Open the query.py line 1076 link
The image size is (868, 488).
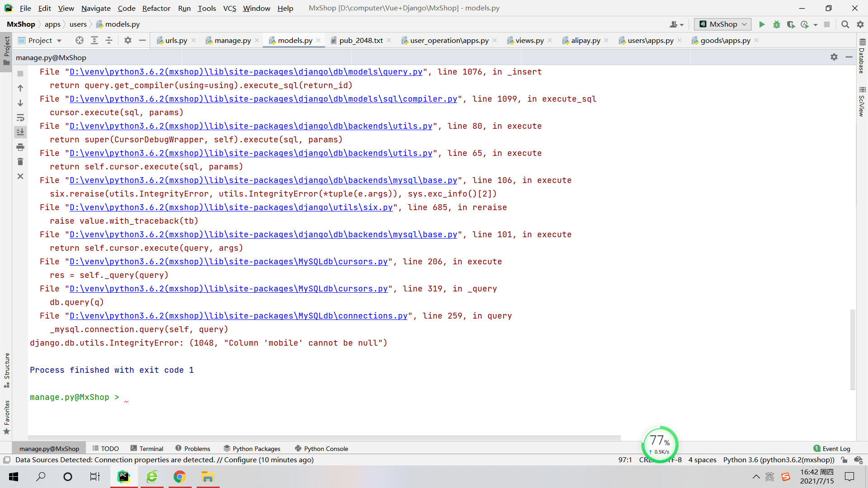[x=246, y=72]
